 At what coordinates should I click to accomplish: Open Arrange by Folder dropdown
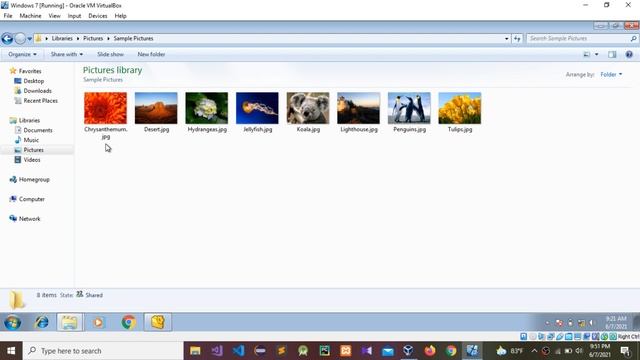[x=611, y=74]
